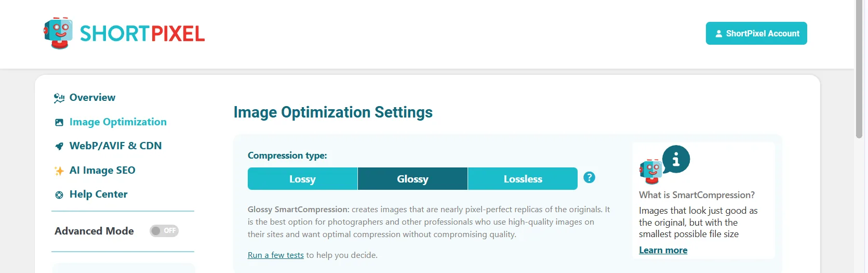Open the Overview menu item

tap(92, 98)
